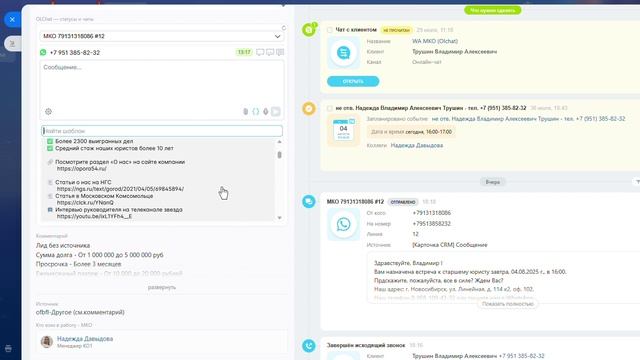Screen dimensions: 640x360
Task: Click the first of three chat-window icons beside 13:17
Action: (260, 52)
